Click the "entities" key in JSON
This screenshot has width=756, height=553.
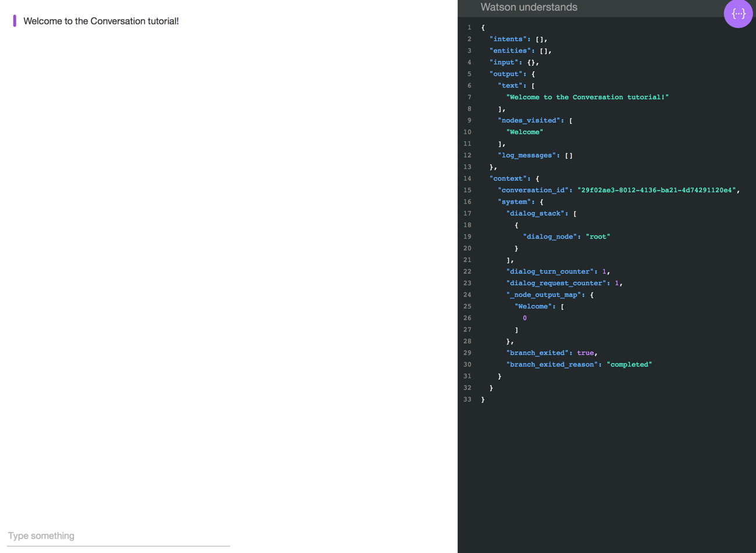tap(512, 51)
